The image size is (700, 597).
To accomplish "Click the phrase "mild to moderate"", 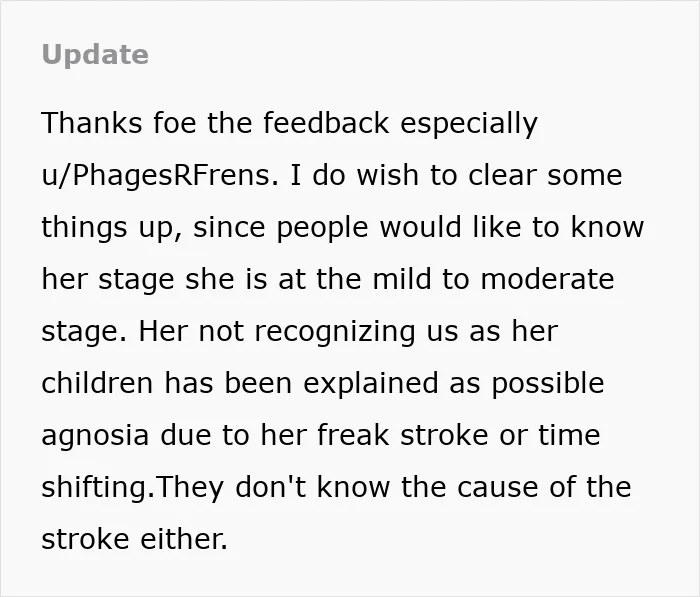I will pyautogui.click(x=493, y=279).
